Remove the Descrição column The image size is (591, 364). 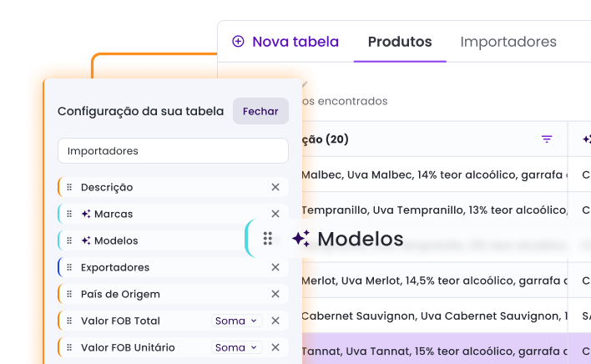coord(275,187)
